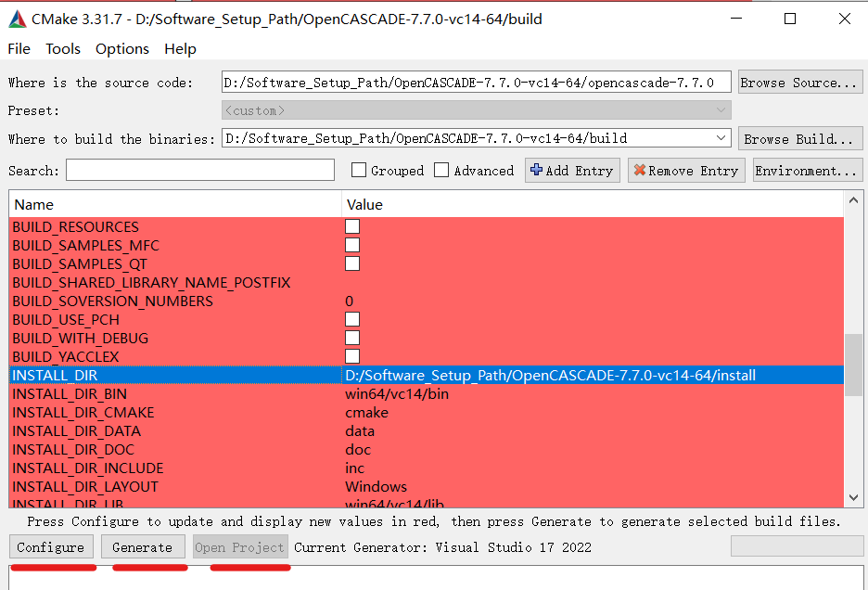Open the Preset dropdown
This screenshot has width=868, height=590.
click(x=476, y=110)
